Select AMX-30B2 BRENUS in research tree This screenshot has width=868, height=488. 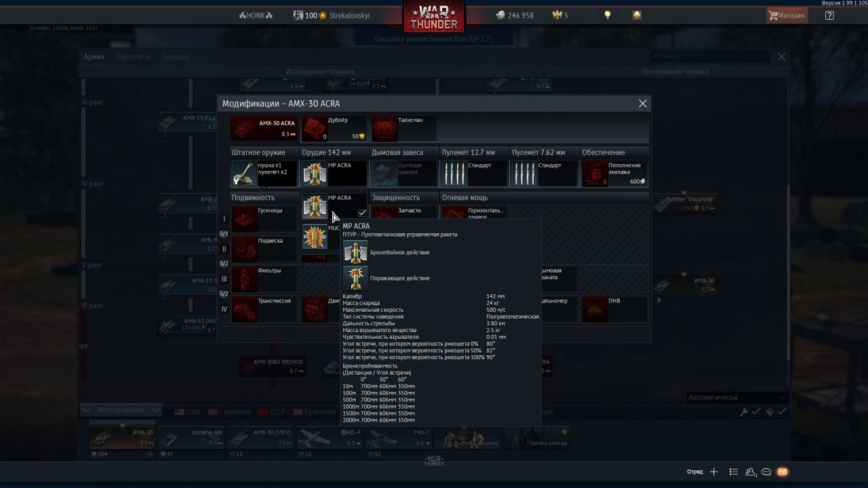272,366
